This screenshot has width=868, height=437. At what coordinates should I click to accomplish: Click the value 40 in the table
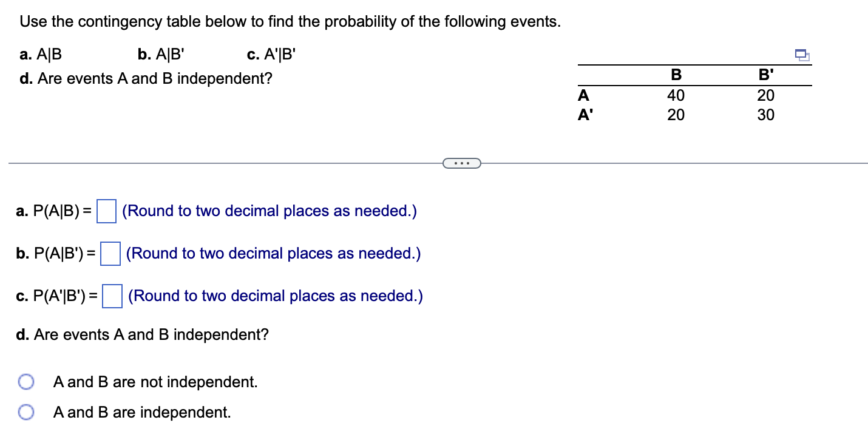click(676, 95)
